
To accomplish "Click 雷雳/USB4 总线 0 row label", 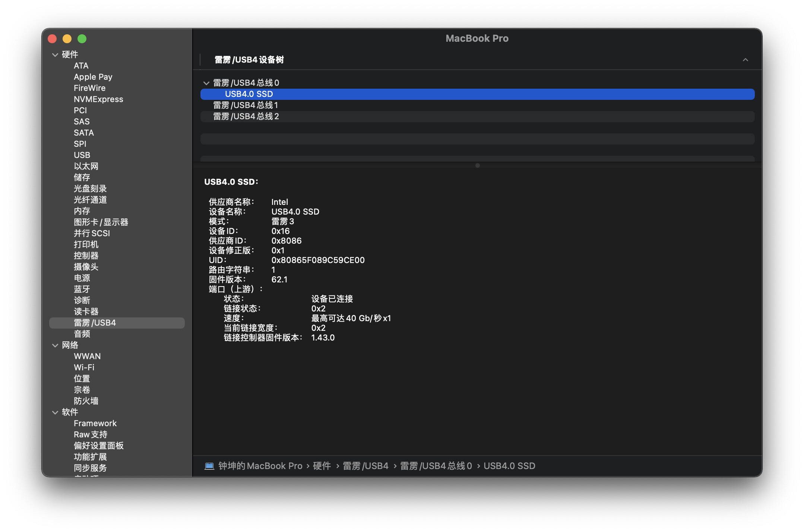I will tap(246, 83).
